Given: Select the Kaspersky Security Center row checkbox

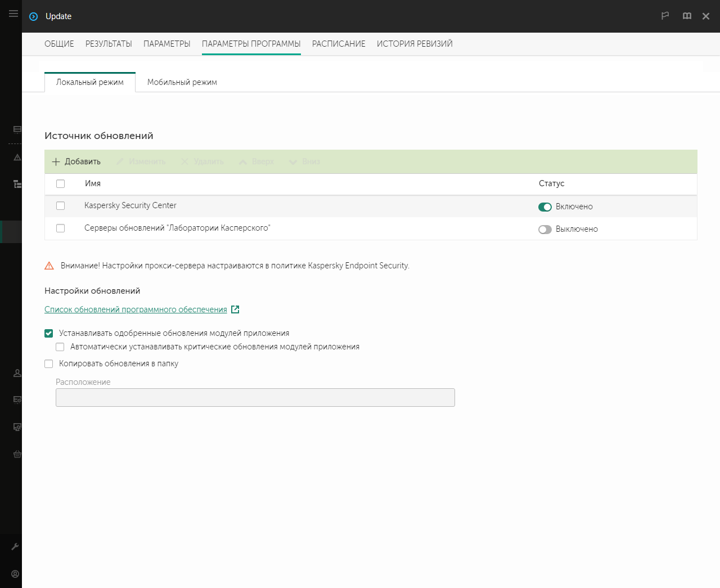Looking at the screenshot, I should [61, 206].
